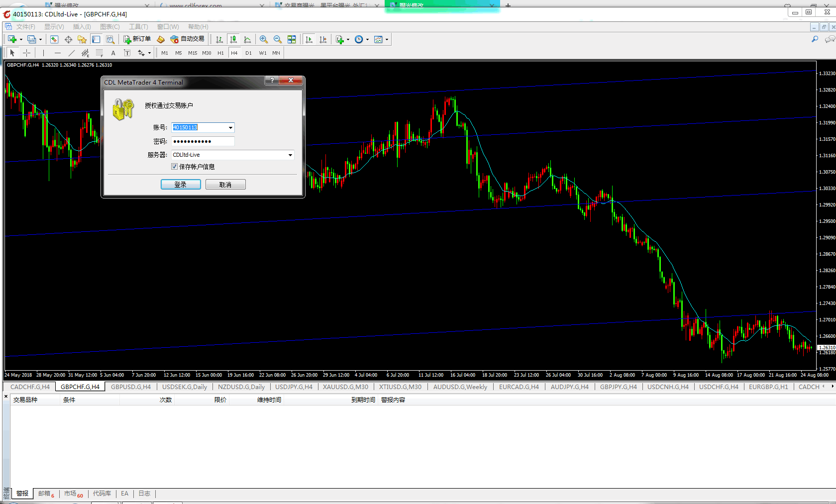Expand the server CDLltd-Live dropdown
The width and height of the screenshot is (836, 504).
(x=290, y=155)
